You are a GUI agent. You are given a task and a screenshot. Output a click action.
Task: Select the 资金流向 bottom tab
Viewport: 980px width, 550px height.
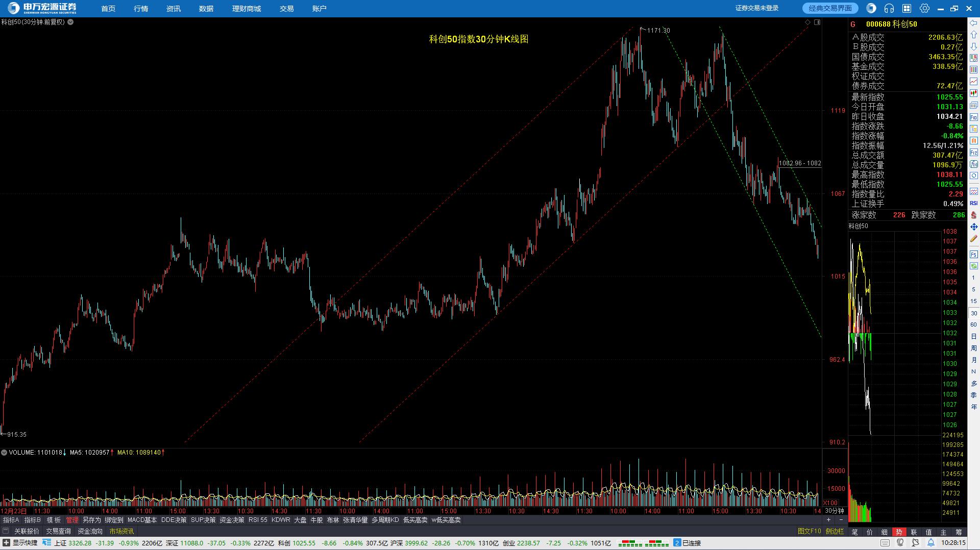tap(90, 531)
